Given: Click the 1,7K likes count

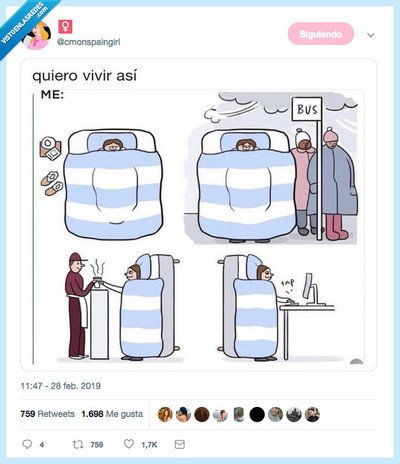Looking at the screenshot, I should [149, 445].
